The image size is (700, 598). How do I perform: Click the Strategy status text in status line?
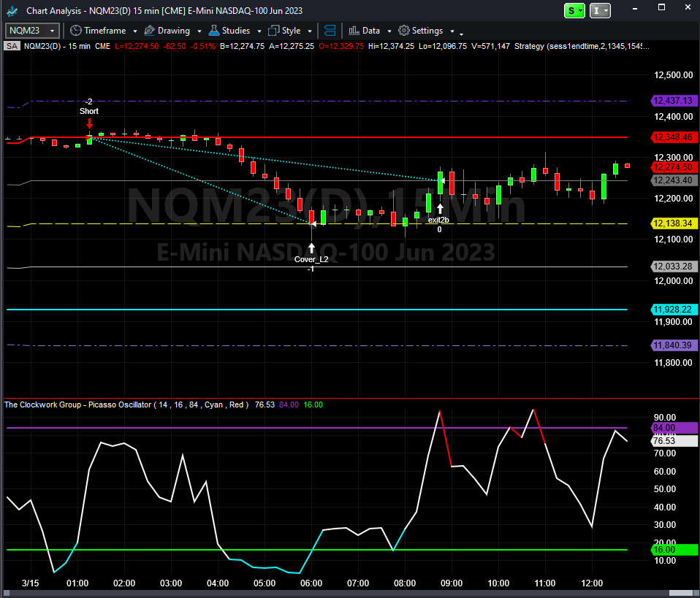click(582, 46)
